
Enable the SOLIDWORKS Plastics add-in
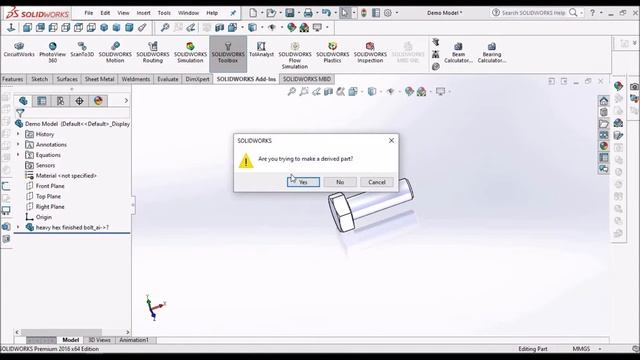click(332, 53)
